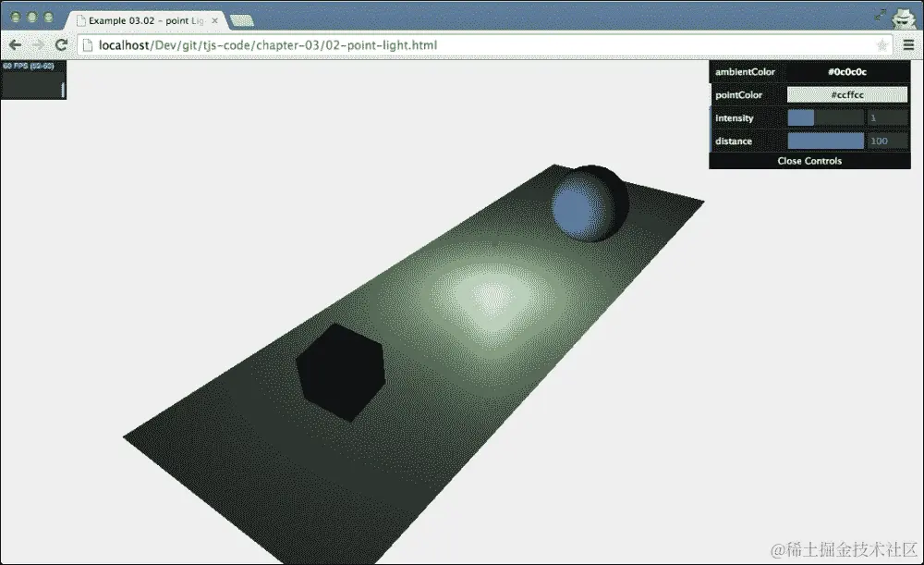This screenshot has width=924, height=565.
Task: Click the distance value field showing 100
Action: [887, 141]
